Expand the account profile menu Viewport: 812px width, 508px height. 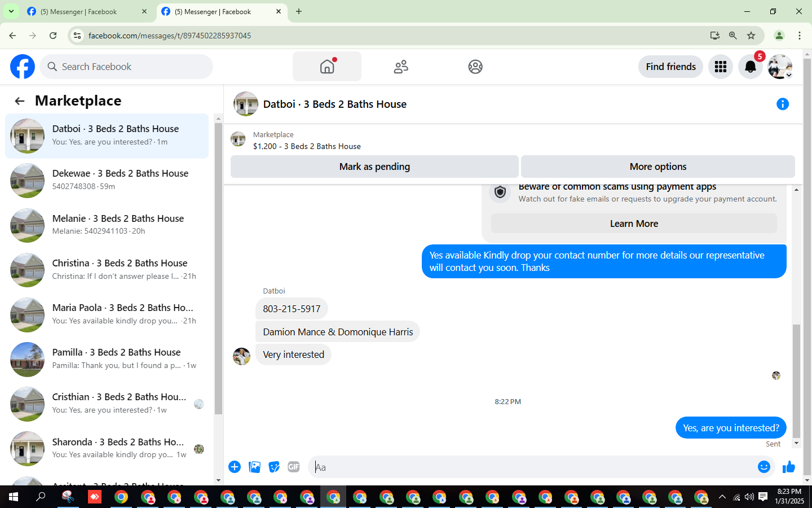pos(780,67)
